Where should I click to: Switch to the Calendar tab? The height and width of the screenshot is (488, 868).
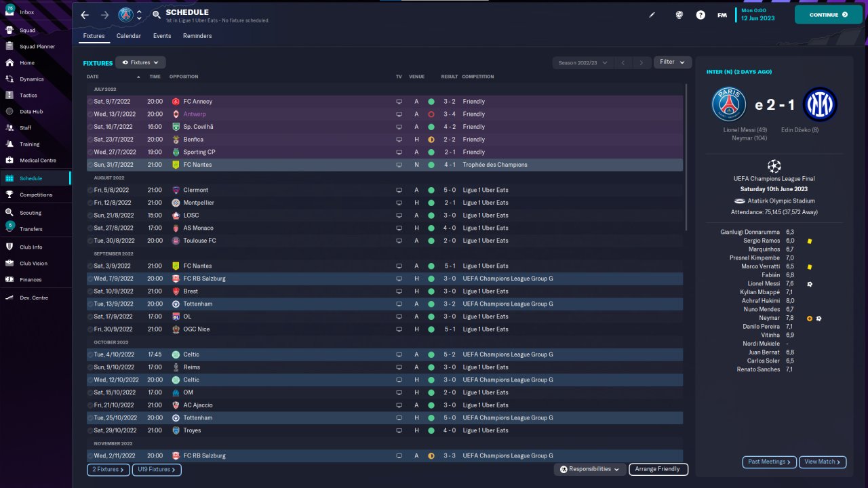click(129, 36)
